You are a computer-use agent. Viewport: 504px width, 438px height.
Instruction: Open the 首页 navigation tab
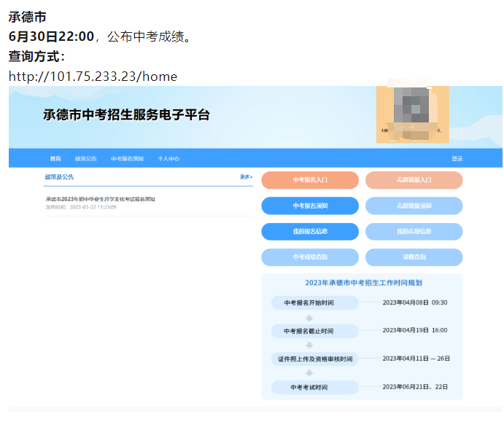[x=55, y=158]
